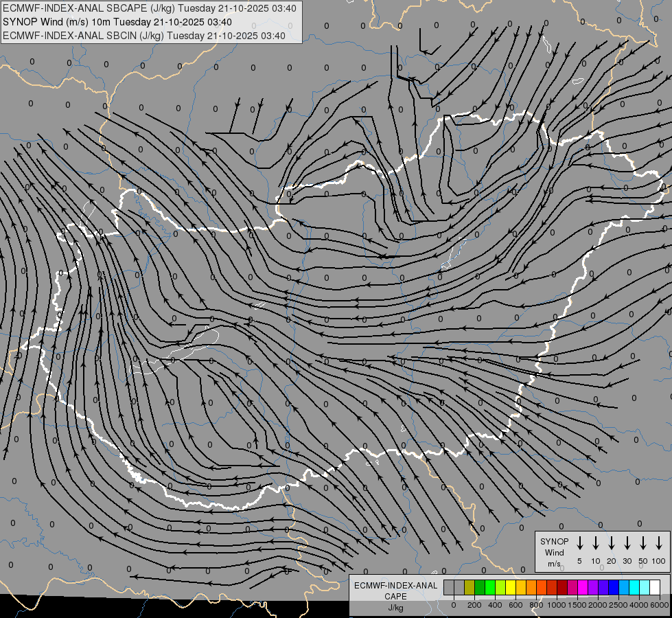
Task: Choose the pale cyan swatch before white
Action: [644, 588]
